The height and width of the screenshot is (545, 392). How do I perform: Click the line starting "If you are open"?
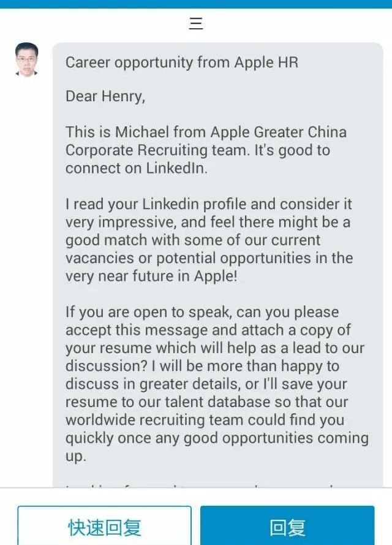202,312
